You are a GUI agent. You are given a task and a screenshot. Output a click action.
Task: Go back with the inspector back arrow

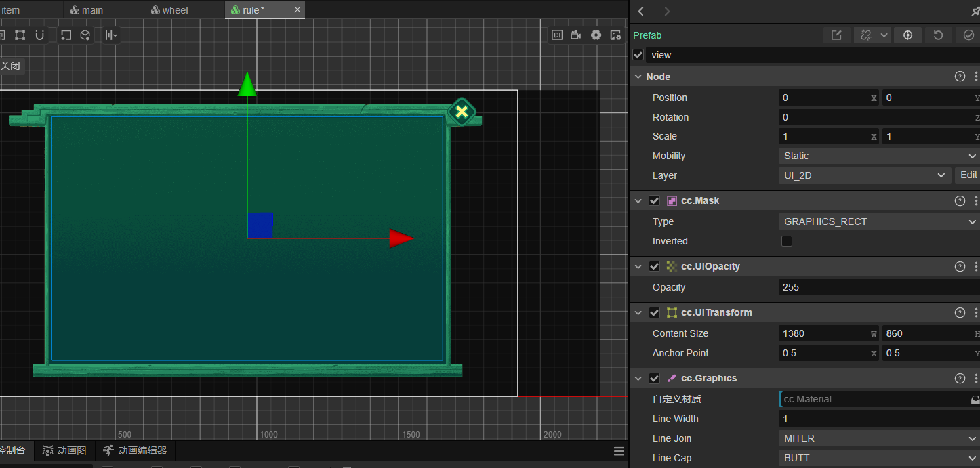[641, 12]
